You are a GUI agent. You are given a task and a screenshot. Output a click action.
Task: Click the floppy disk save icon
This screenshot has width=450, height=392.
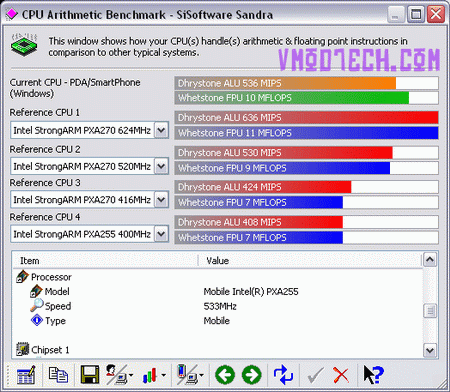coord(89,375)
